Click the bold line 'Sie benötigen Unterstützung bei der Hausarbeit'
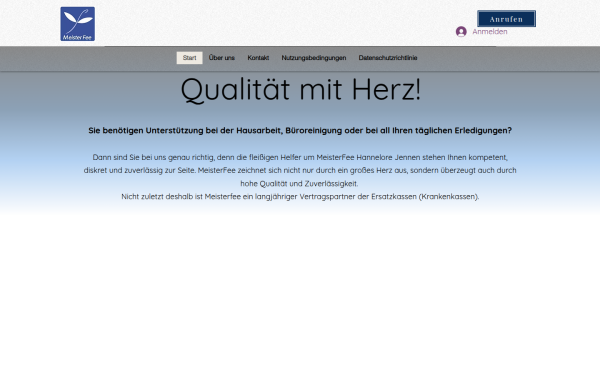This screenshot has width=600, height=375. tap(300, 130)
